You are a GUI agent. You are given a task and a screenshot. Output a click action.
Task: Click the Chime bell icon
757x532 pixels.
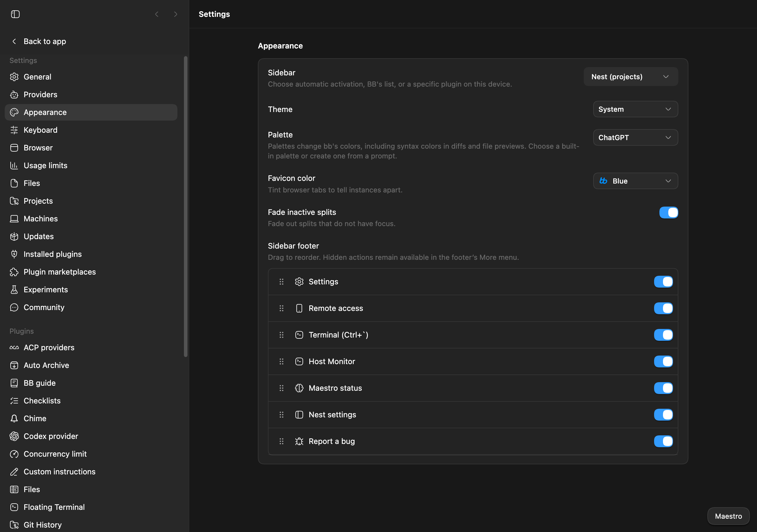(14, 418)
